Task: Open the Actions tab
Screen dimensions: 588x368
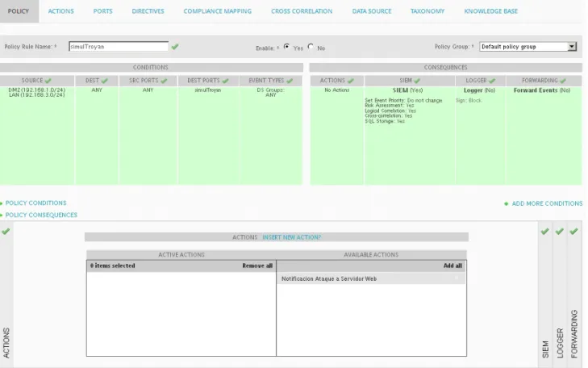Action: coord(60,11)
